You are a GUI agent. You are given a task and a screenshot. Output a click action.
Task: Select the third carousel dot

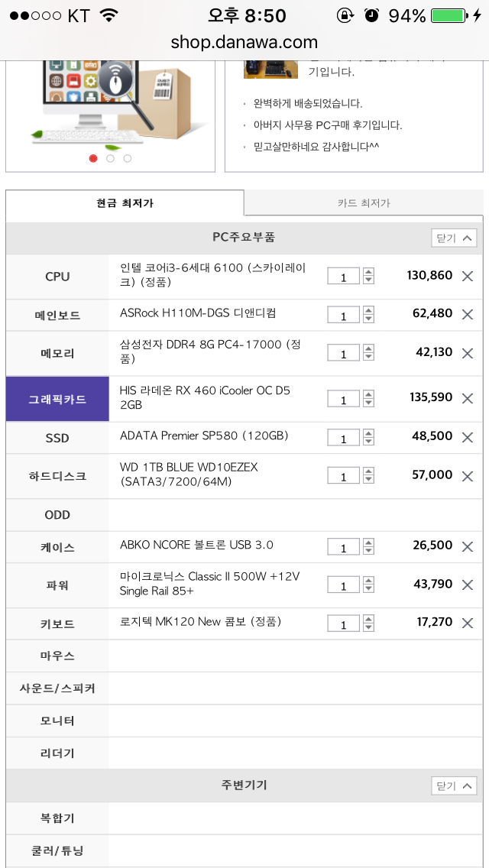click(127, 158)
